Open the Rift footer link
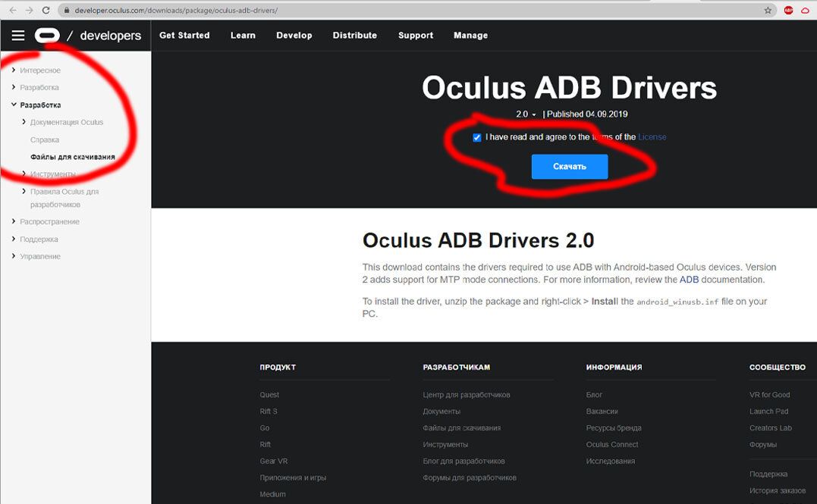This screenshot has height=504, width=817. [x=266, y=445]
